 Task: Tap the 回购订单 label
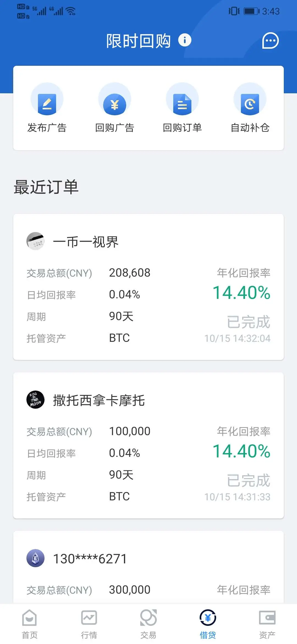tap(182, 128)
